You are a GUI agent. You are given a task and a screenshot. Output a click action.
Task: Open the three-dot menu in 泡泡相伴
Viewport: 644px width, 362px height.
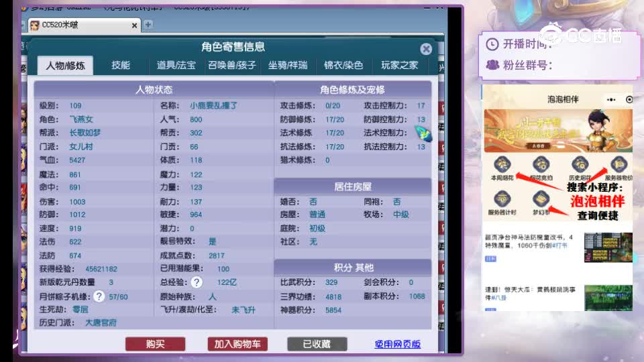[x=611, y=99]
